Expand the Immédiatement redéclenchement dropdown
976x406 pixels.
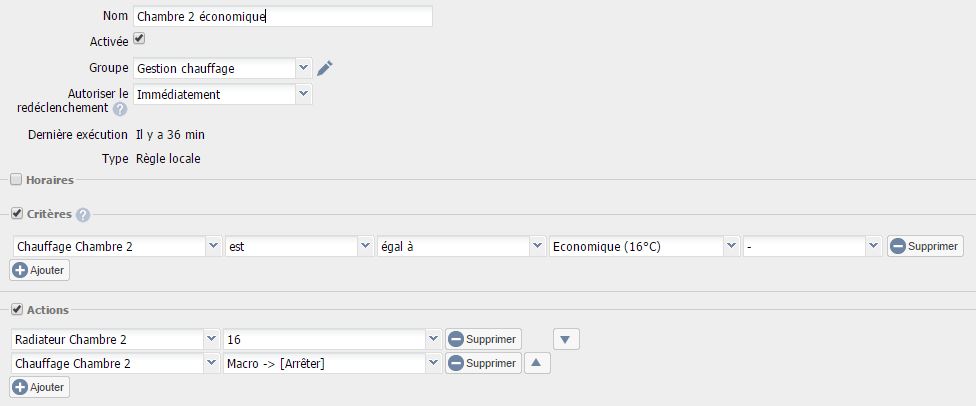click(222, 95)
